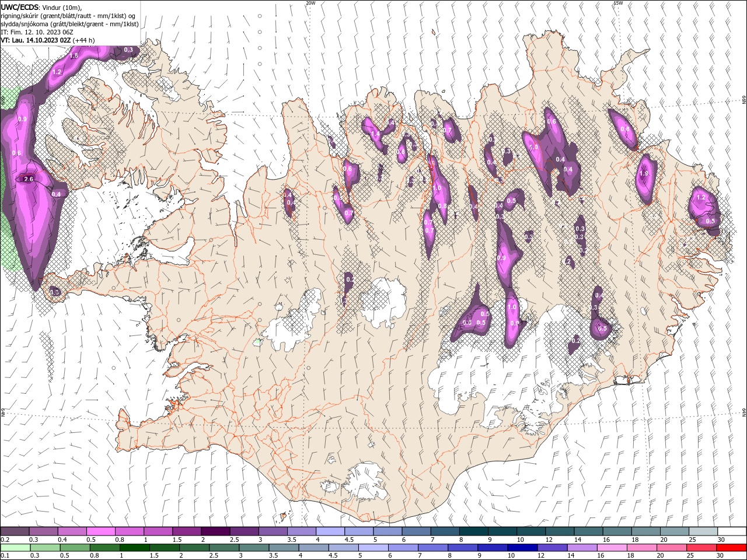The height and width of the screenshot is (560, 747).
Task: Click the 1.9 precipitation value on the map
Action: click(644, 174)
